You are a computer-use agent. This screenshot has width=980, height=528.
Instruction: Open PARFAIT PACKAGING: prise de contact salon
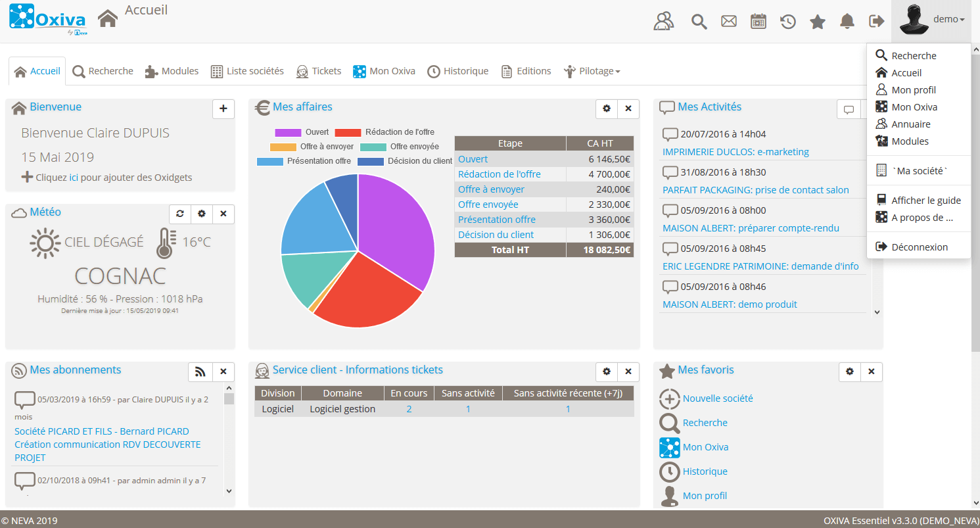pos(756,190)
